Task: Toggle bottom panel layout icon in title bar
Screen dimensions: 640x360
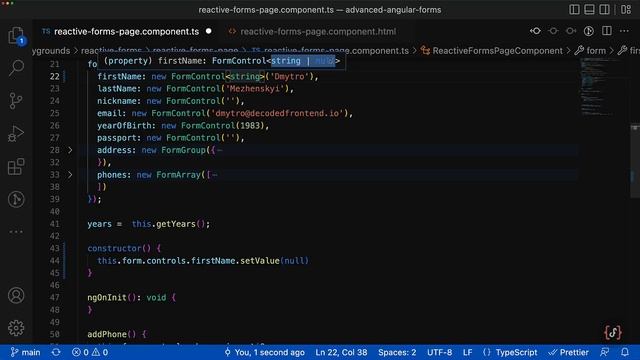Action: point(589,9)
